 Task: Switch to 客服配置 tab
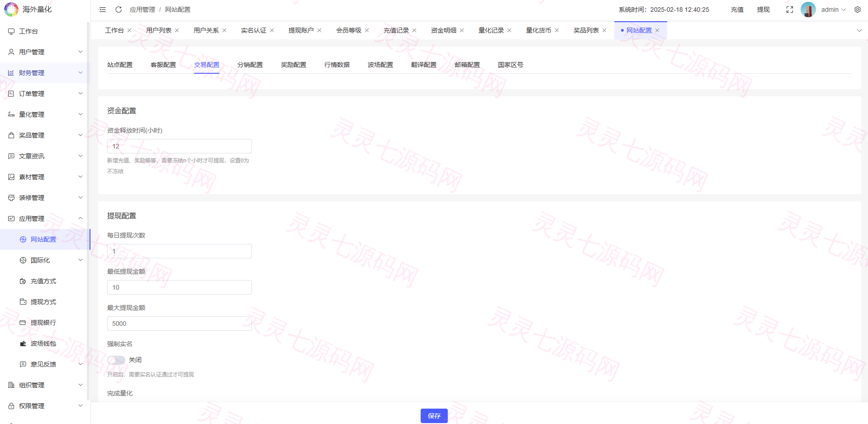163,65
